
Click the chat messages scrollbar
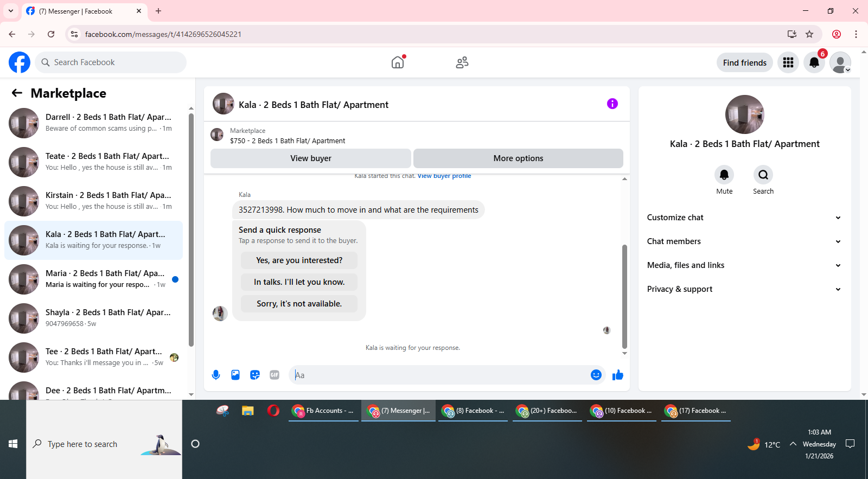[x=624, y=296]
